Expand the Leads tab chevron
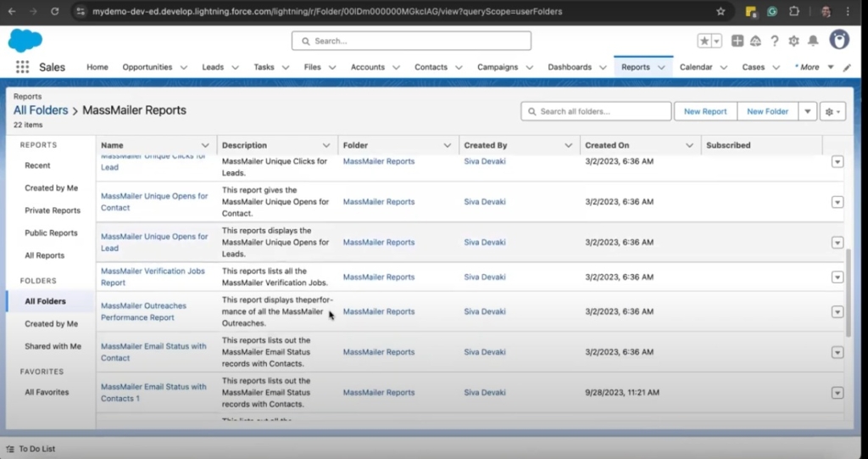Image resolution: width=868 pixels, height=459 pixels. pos(236,68)
